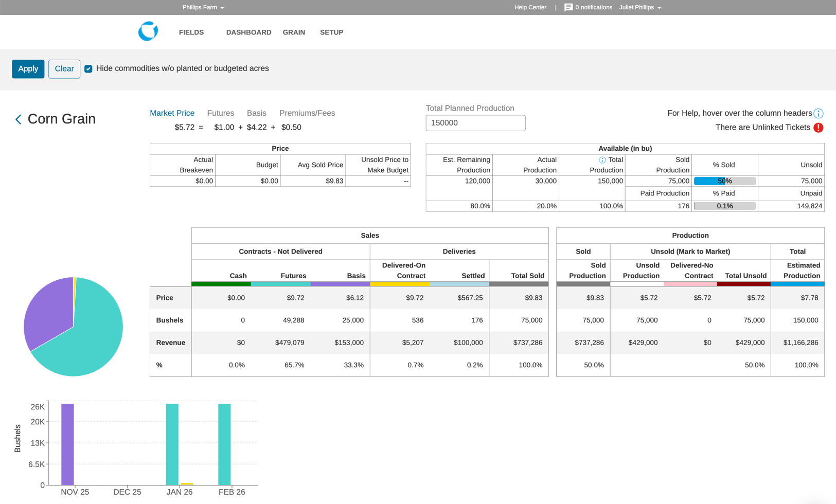Open the notifications chat icon
Screen dimensions: 836x504
(568, 7)
